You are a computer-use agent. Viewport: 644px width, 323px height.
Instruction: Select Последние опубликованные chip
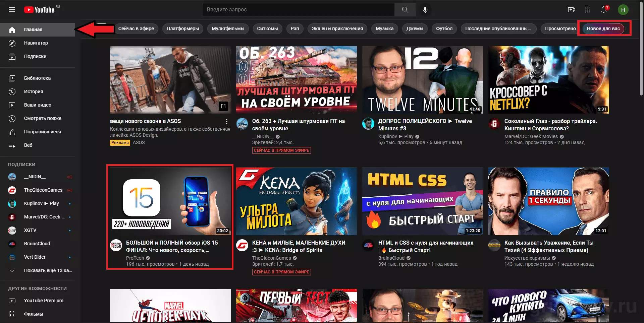coord(498,28)
